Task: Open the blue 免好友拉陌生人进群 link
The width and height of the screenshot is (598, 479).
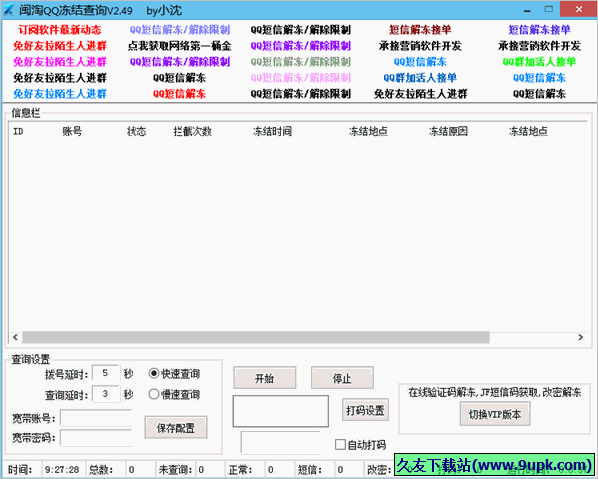Action: click(x=60, y=94)
